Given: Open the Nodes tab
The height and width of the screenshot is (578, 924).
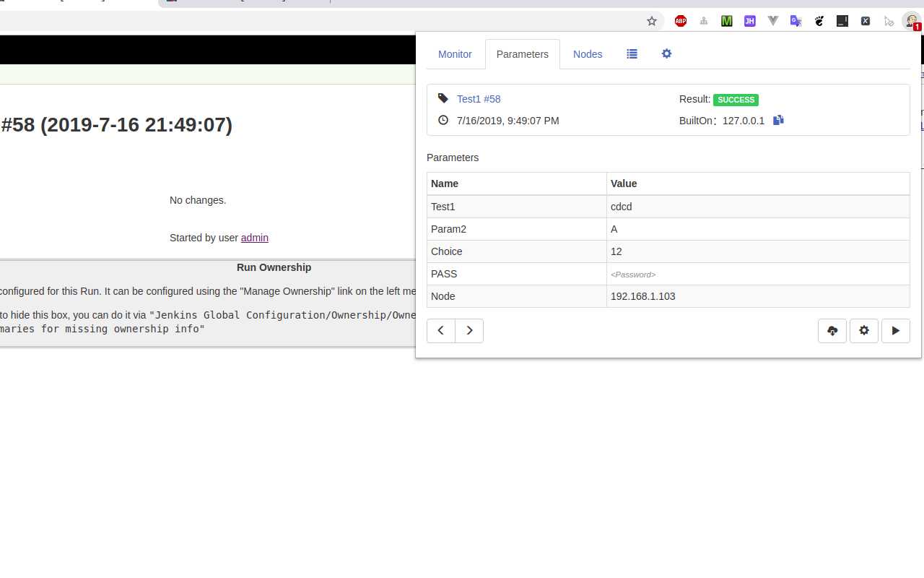Looking at the screenshot, I should point(588,54).
